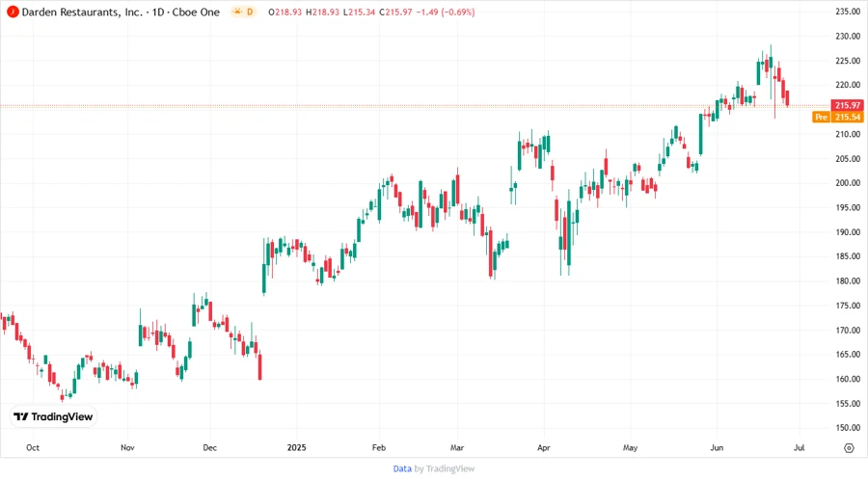
Task: Click the 210.00 price axis label
Action: click(848, 134)
